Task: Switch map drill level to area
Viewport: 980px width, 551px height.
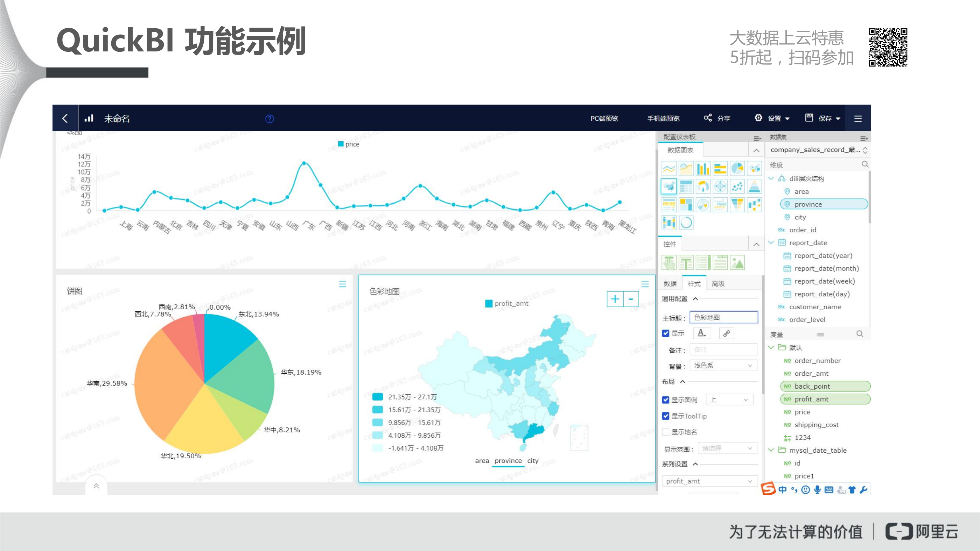Action: click(482, 461)
